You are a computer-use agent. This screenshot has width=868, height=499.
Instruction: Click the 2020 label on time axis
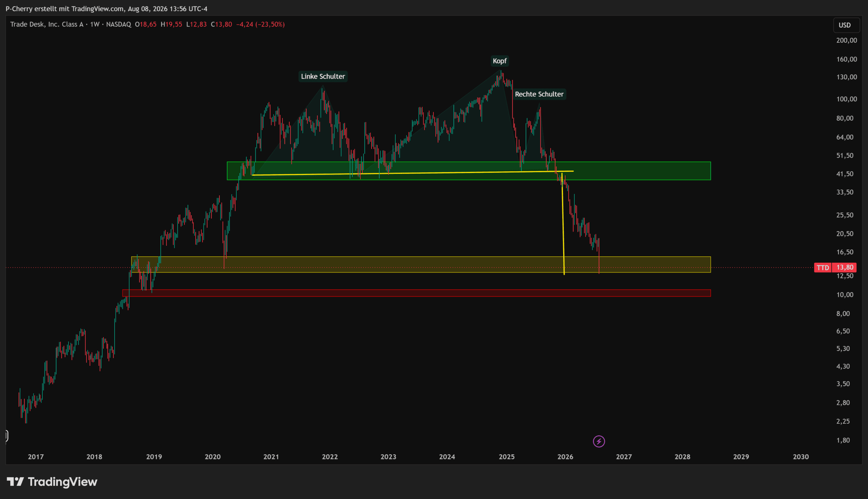[213, 457]
